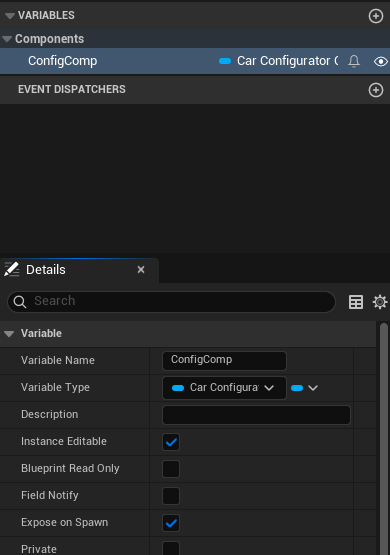This screenshot has height=555, width=390.
Task: Enable the Private checkbox
Action: (x=171, y=548)
